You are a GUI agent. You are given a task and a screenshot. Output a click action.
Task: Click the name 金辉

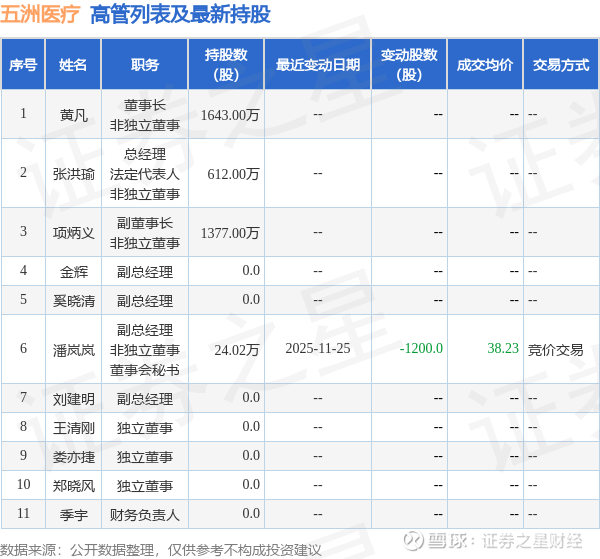[73, 272]
